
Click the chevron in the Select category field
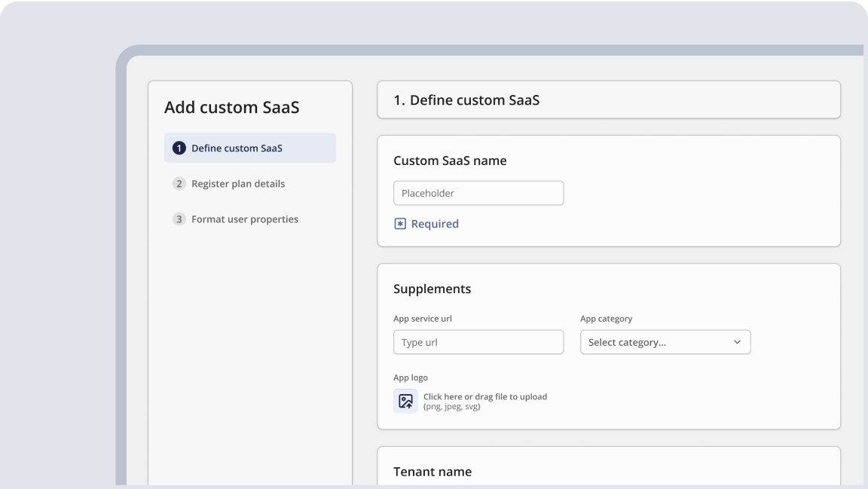[737, 342]
